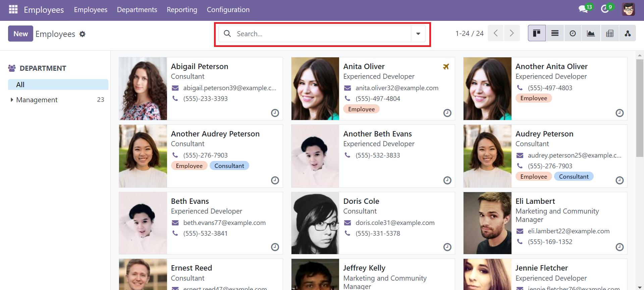Click the Employees settings gear icon
The width and height of the screenshot is (644, 290).
tap(83, 34)
